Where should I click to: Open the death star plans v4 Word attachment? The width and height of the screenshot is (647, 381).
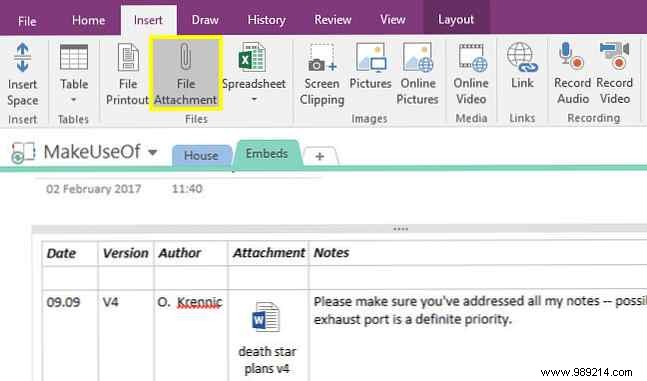pos(266,317)
